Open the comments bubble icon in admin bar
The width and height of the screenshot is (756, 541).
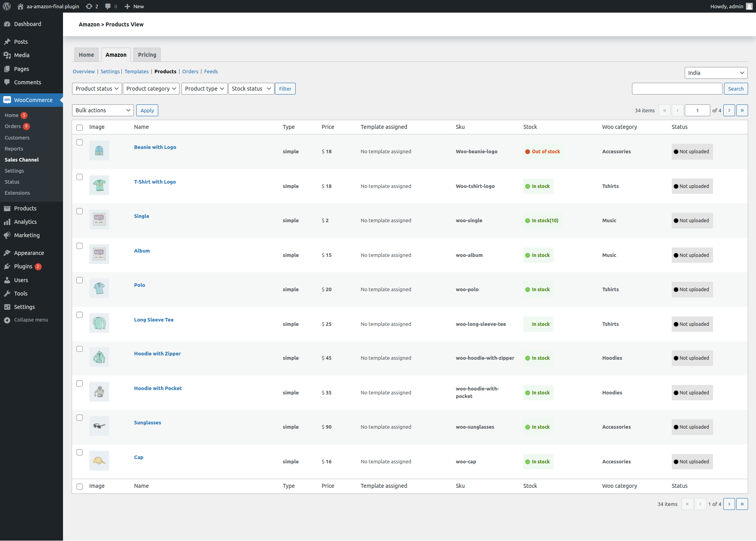tap(108, 6)
